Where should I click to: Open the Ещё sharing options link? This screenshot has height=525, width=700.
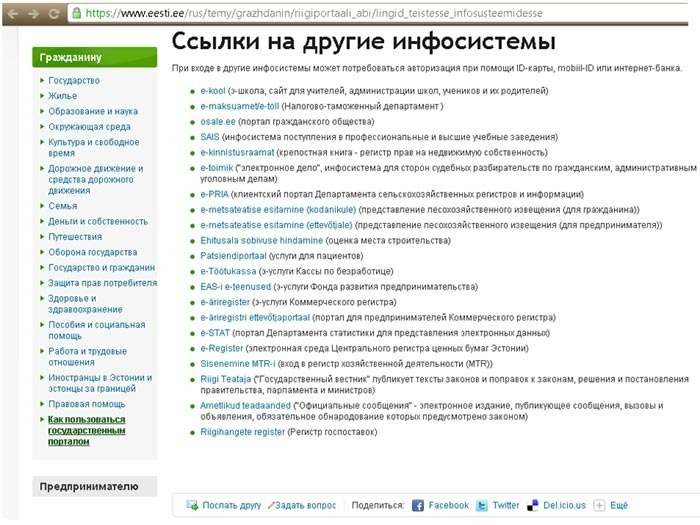619,505
